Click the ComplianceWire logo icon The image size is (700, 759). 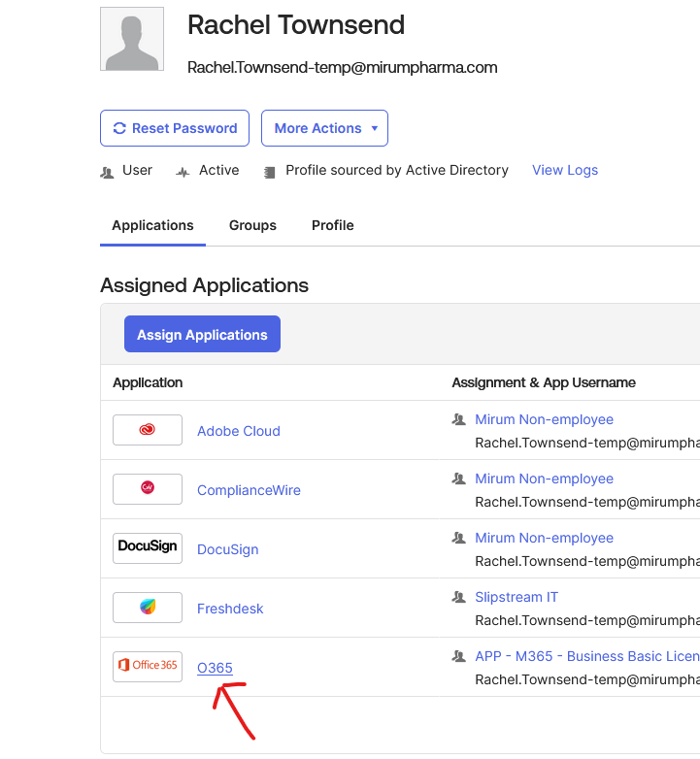pos(148,489)
